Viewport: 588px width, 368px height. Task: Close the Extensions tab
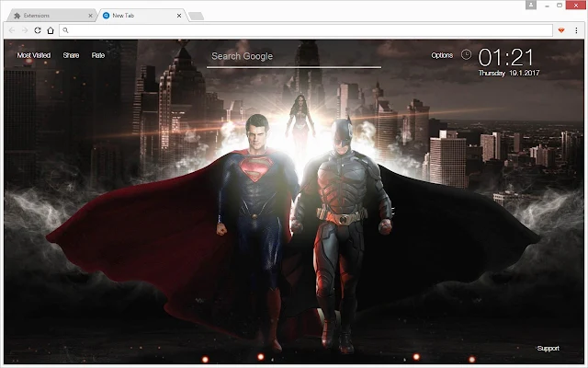tap(90, 16)
